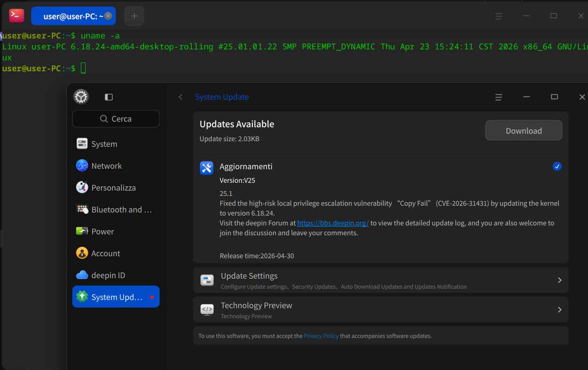Click the terminal prompt cursor
Screen dimensions: 588x370
click(x=83, y=68)
